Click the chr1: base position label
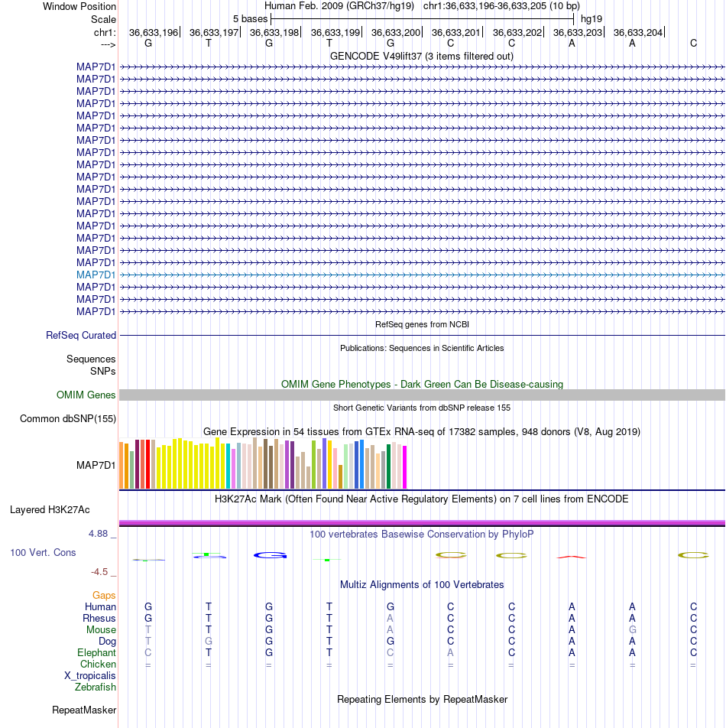The image size is (726, 728). click(105, 32)
